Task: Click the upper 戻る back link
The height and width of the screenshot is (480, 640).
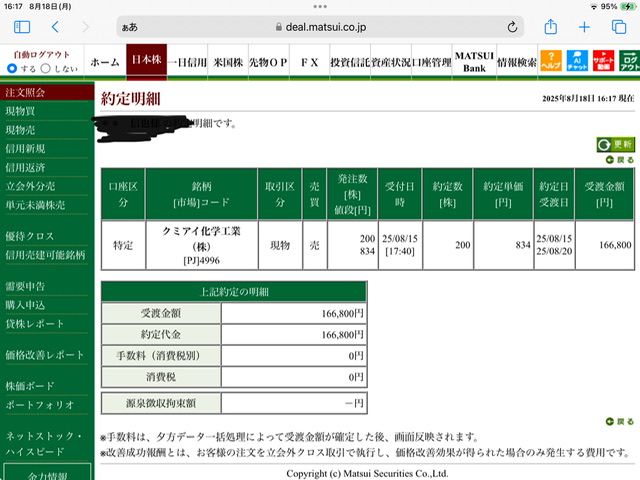Action: (620, 160)
